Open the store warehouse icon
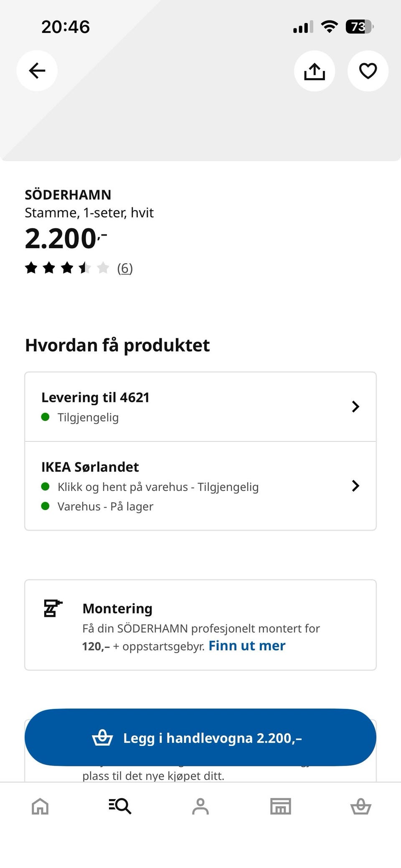Viewport: 401px width, 868px height. coord(281,806)
